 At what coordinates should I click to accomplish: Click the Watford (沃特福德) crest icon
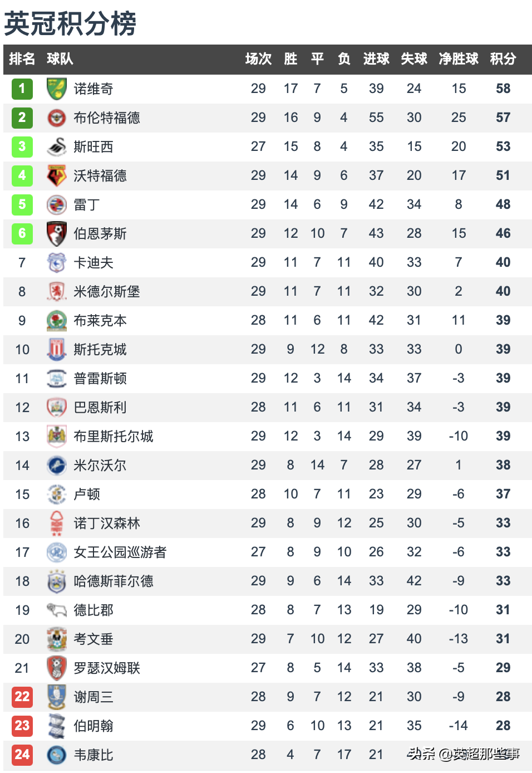point(56,175)
